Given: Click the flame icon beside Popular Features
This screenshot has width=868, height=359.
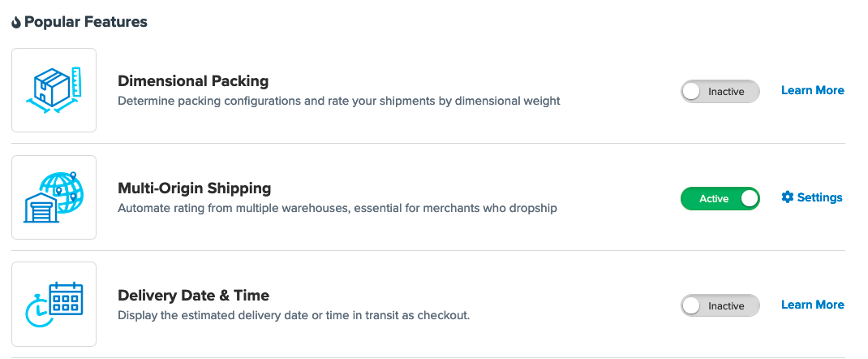Looking at the screenshot, I should (16, 23).
